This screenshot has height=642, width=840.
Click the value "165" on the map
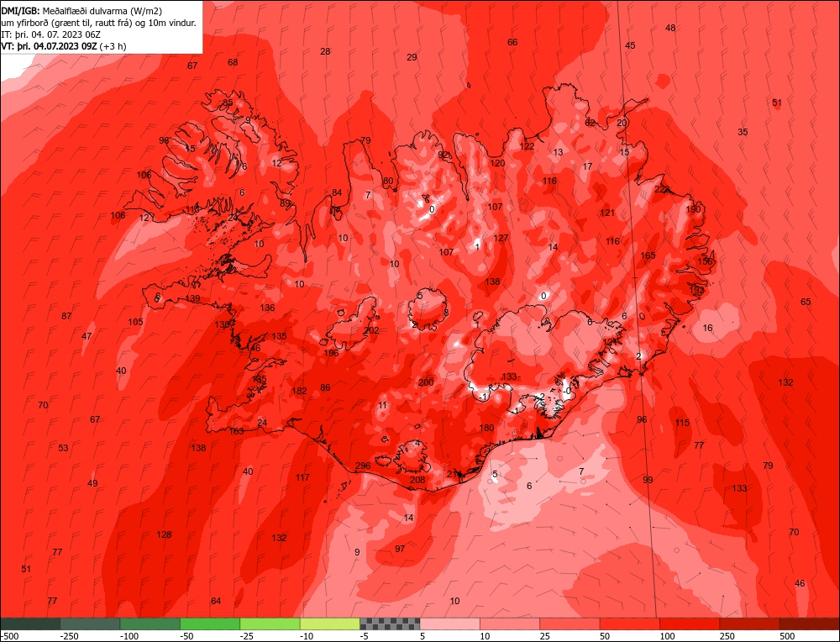pos(648,255)
